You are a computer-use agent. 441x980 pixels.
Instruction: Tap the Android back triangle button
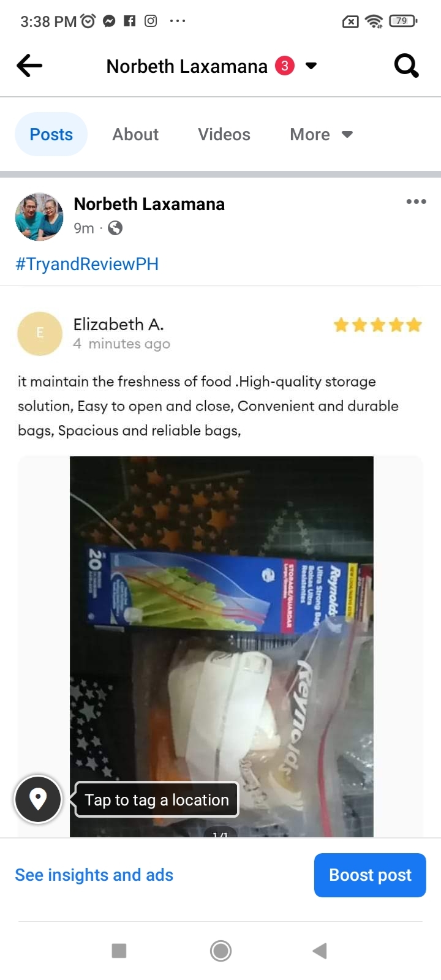[320, 951]
